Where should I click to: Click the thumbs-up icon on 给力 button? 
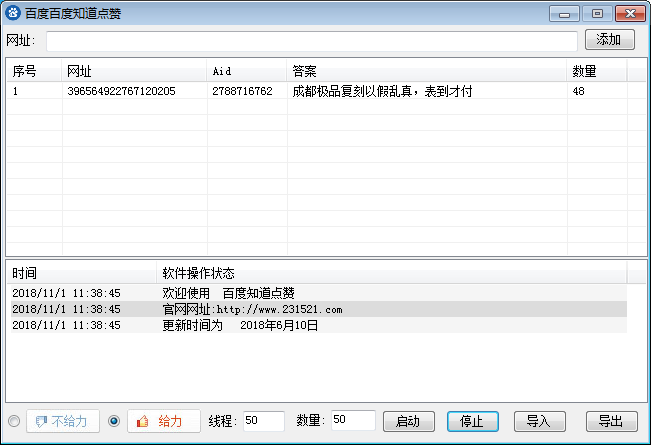point(142,421)
